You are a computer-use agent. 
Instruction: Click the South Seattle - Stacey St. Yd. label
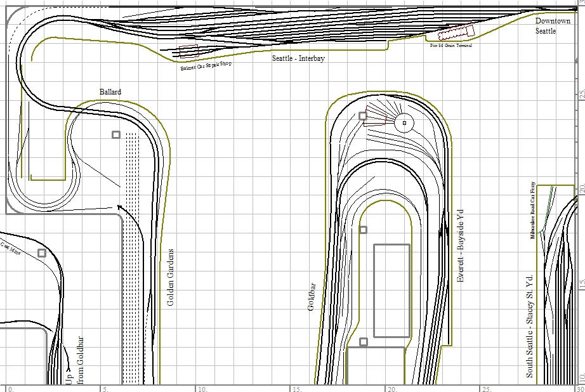coord(530,325)
